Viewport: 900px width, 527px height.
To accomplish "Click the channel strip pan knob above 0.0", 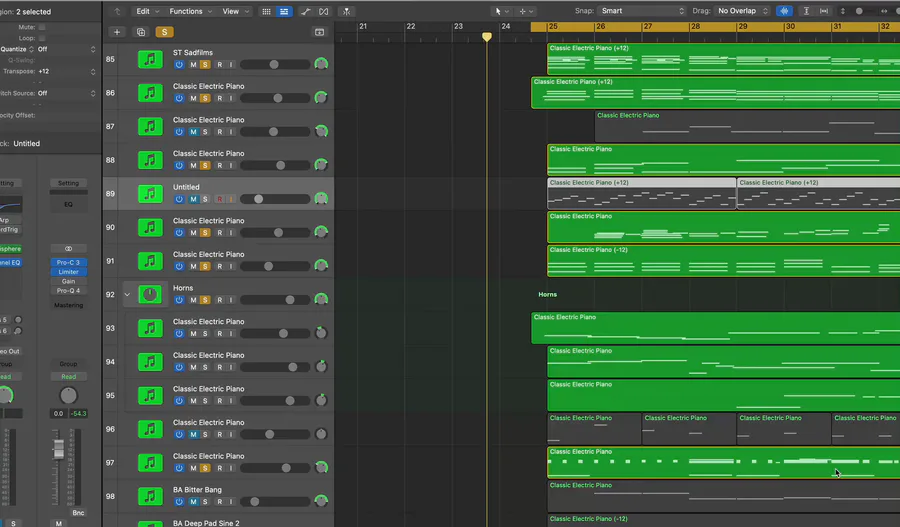I will point(68,396).
